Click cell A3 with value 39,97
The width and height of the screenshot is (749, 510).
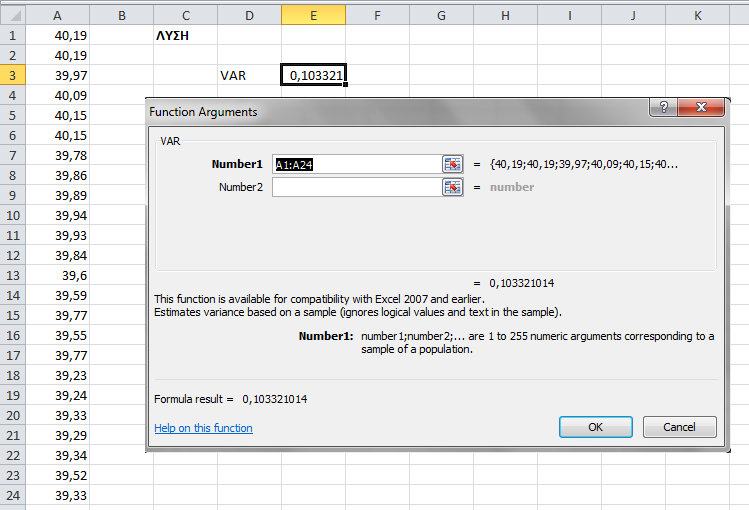tap(57, 75)
